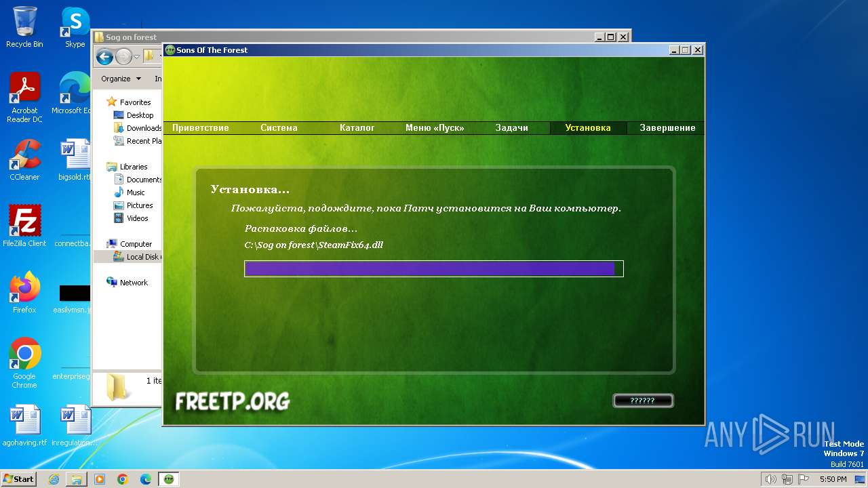Switch to the Завершение installer tab
Viewport: 868px width, 488px height.
(x=667, y=128)
